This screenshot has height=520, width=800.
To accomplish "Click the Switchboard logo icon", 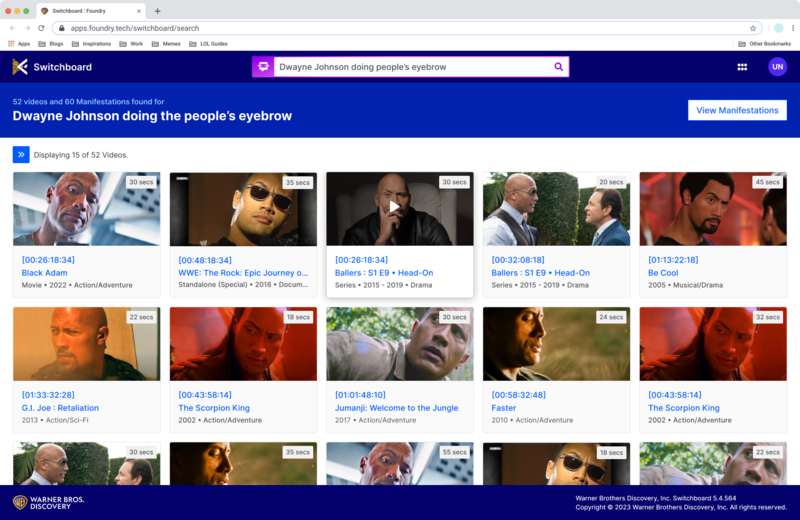I will tap(20, 67).
